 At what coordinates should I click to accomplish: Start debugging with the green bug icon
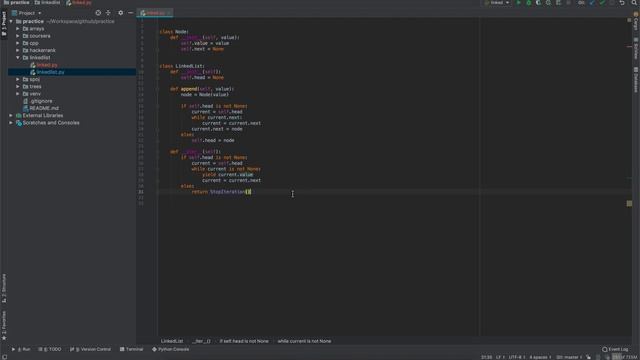coord(529,3)
